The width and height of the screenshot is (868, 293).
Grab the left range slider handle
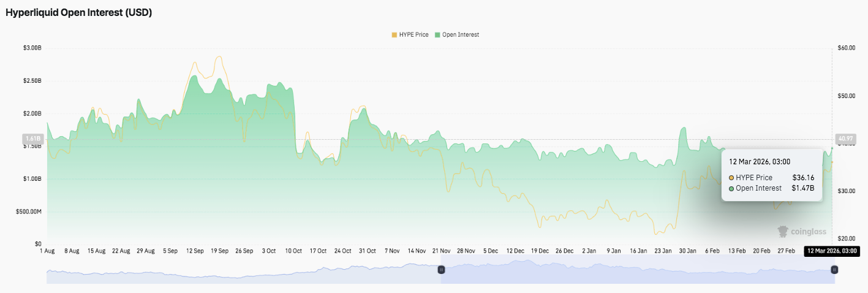440,270
